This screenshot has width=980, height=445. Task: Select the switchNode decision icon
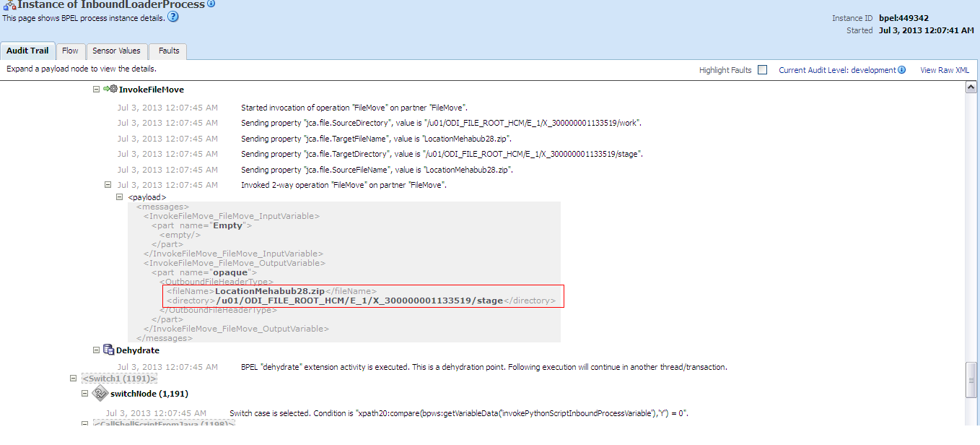coord(100,394)
